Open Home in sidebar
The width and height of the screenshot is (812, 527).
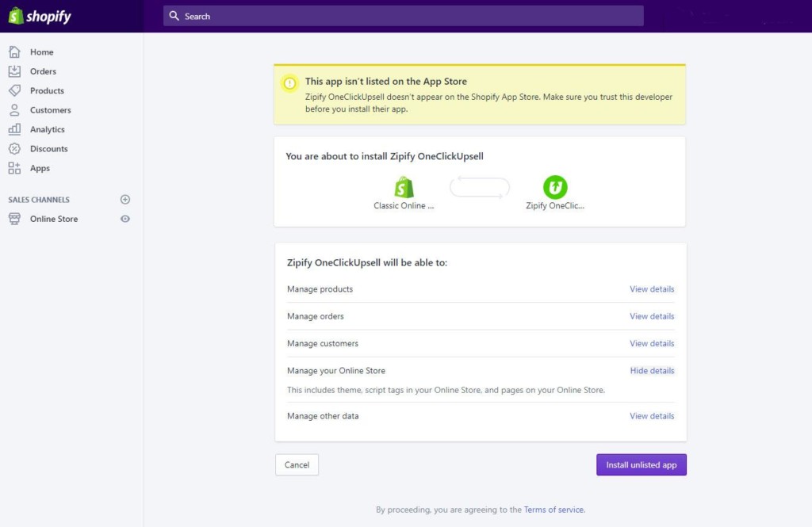coord(41,52)
